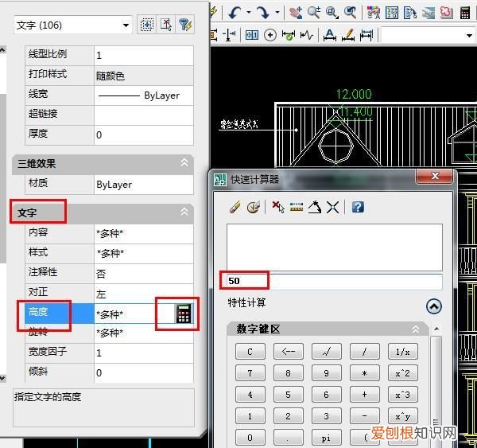This screenshot has height=448, width=477.
Task: Click the QuickCalc history area
Action: tap(335, 247)
